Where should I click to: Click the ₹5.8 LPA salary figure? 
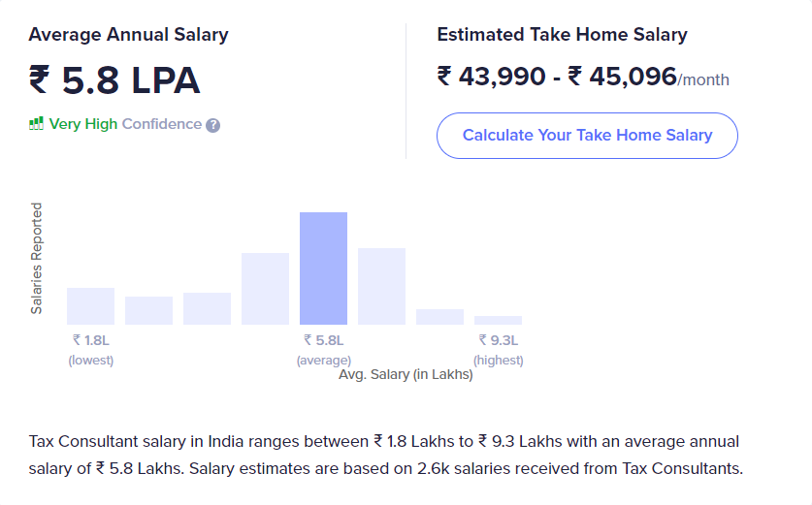click(x=114, y=80)
